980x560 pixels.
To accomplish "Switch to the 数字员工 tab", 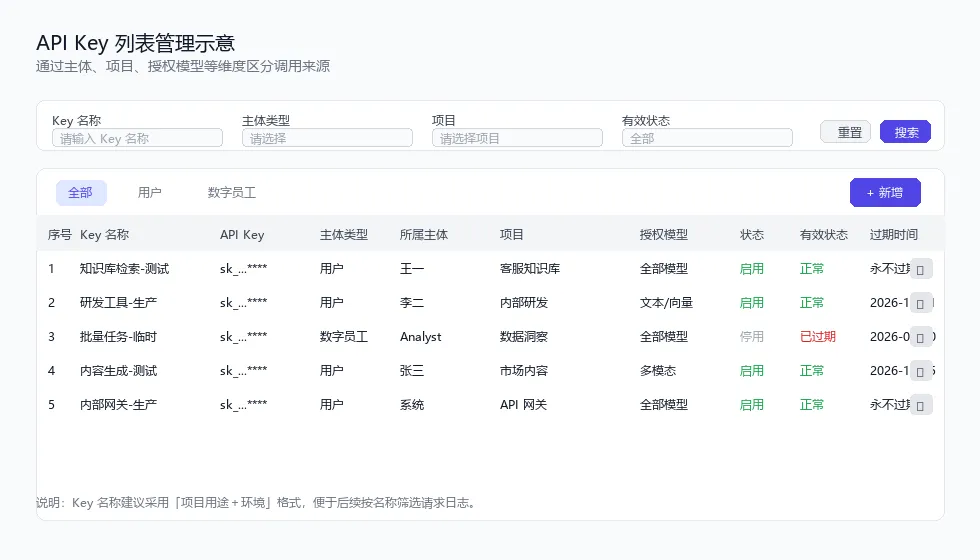I will click(232, 192).
